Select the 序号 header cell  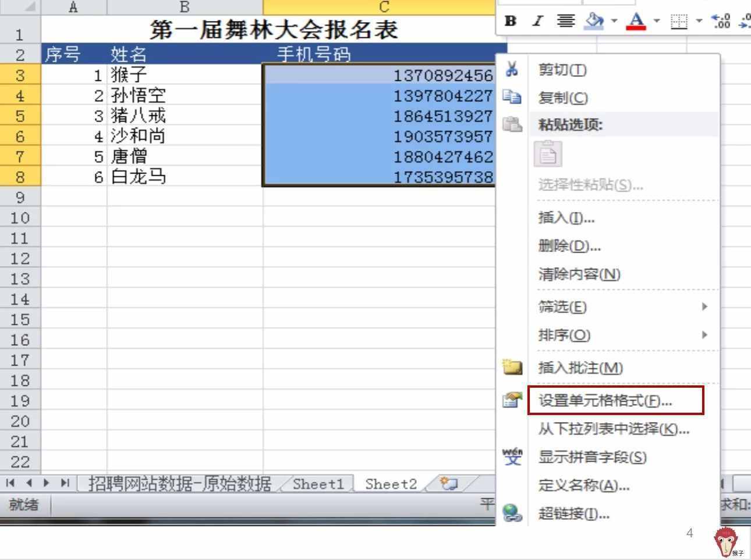click(74, 54)
